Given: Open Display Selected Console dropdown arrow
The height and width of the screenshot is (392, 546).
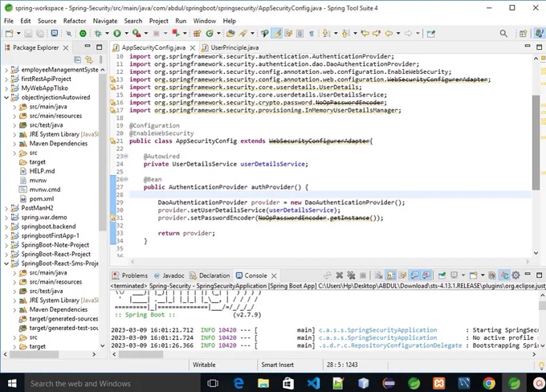Looking at the screenshot, I should [463, 276].
